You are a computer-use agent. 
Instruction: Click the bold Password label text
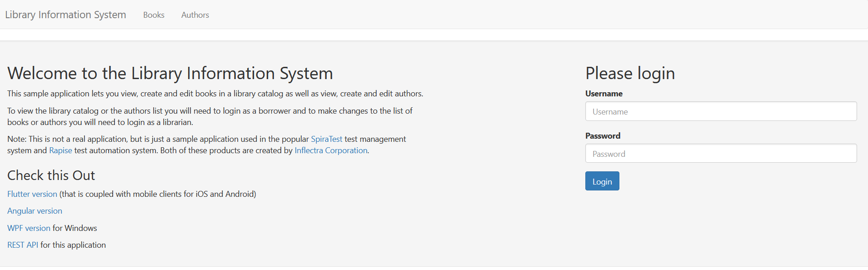[x=603, y=136]
